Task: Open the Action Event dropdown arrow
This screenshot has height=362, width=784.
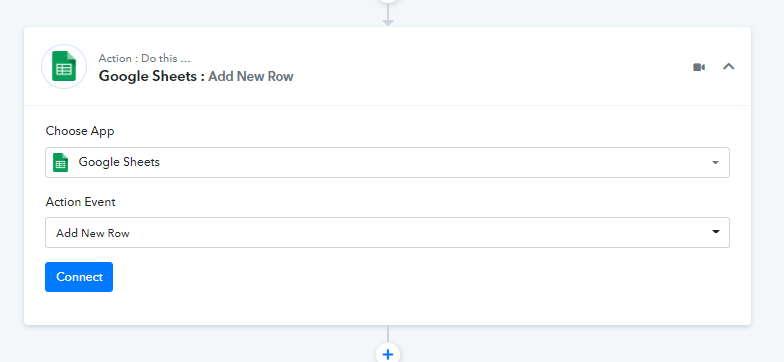Action: 716,232
